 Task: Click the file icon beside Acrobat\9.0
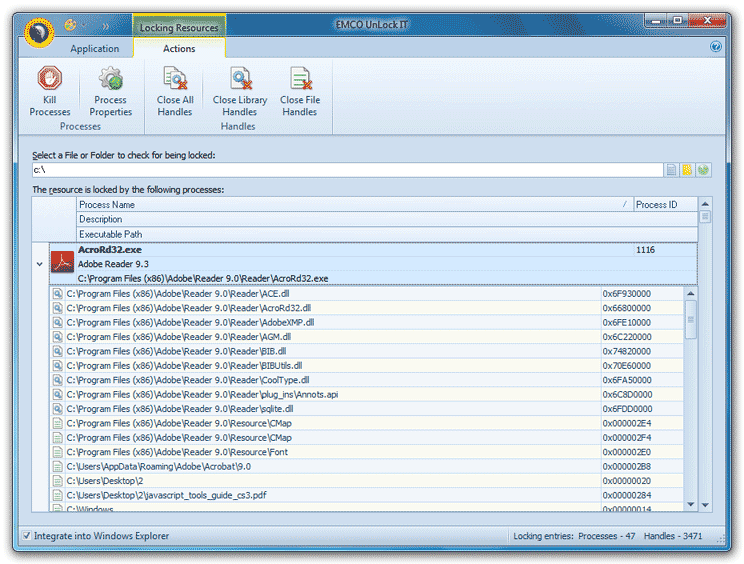click(x=57, y=466)
